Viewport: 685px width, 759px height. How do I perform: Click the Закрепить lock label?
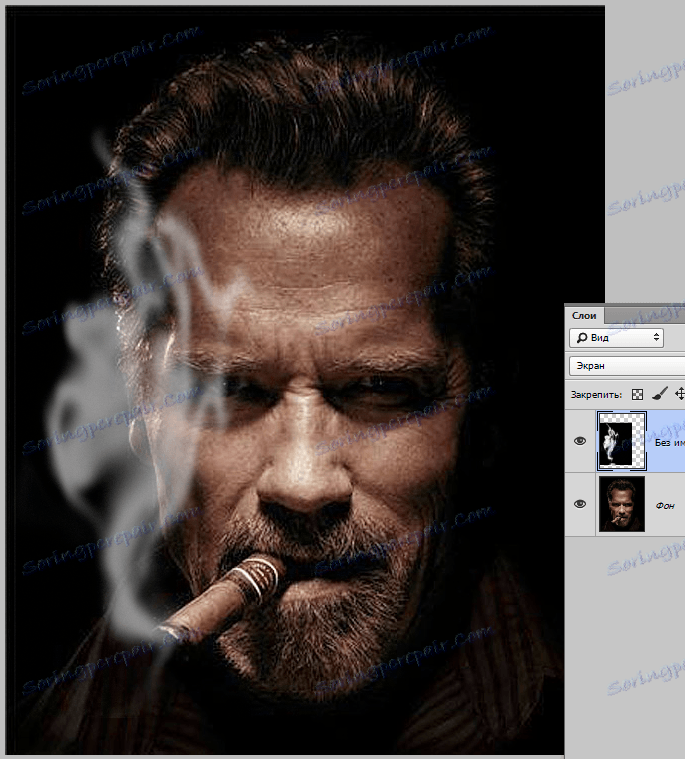coord(596,395)
